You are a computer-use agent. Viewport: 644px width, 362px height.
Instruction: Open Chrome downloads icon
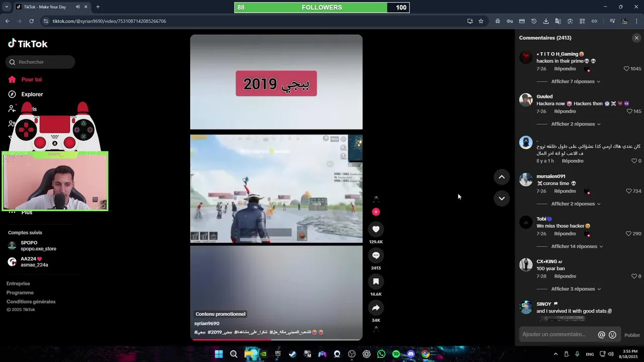click(x=546, y=21)
